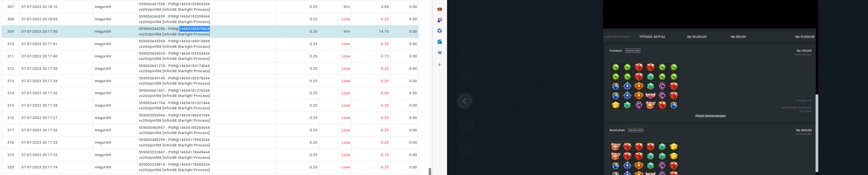868x175 pixels.
Task: Click row number 310
Action: (11, 44)
